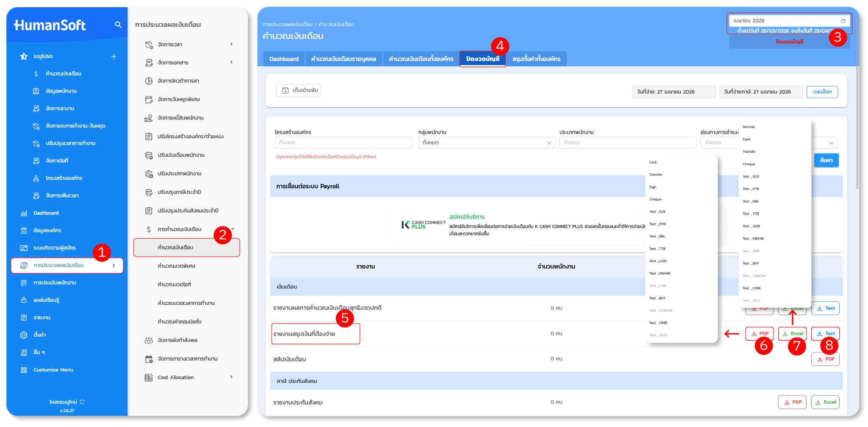
Task: Choose Cheque in the PDF list
Action: coord(655,199)
